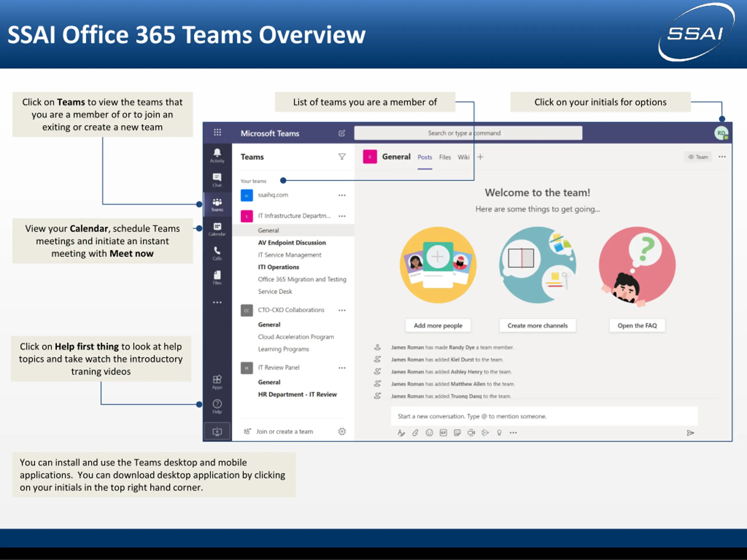Click the Start a new conversation box
Screen dimensions: 747x560
[544, 416]
